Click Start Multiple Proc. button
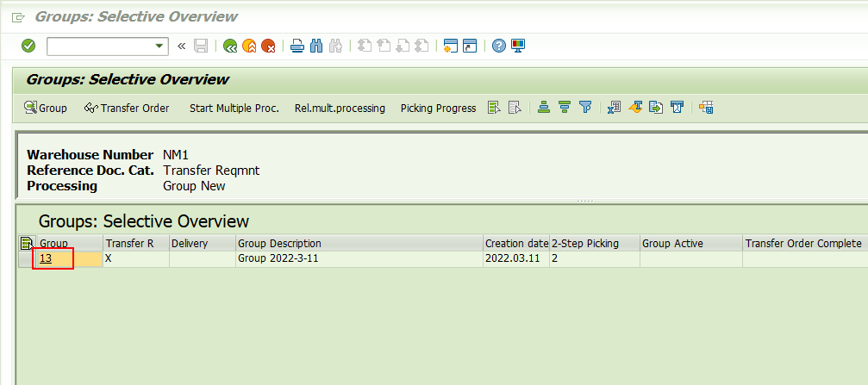The width and height of the screenshot is (868, 385). click(234, 108)
